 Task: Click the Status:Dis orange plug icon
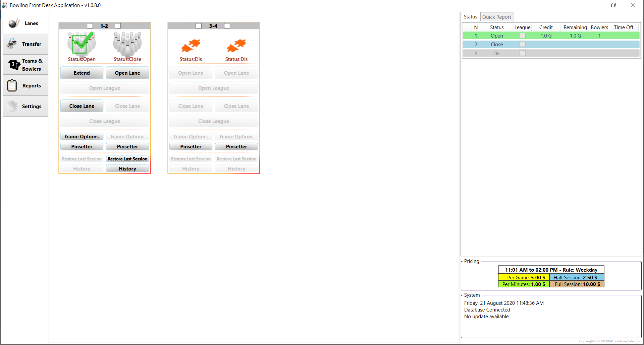(191, 46)
